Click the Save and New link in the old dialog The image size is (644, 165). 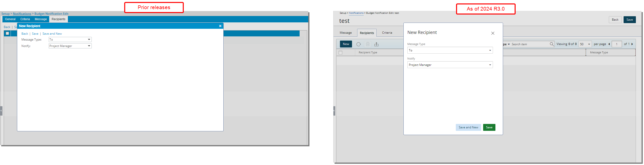click(52, 34)
